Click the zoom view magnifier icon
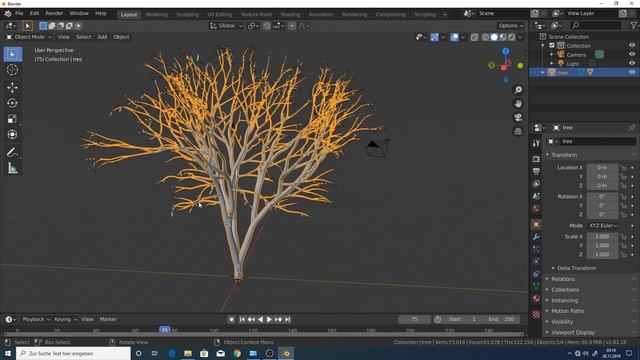 coord(518,90)
